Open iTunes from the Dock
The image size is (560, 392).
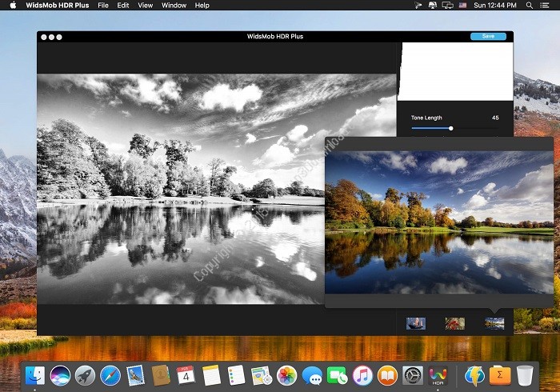[x=362, y=374]
